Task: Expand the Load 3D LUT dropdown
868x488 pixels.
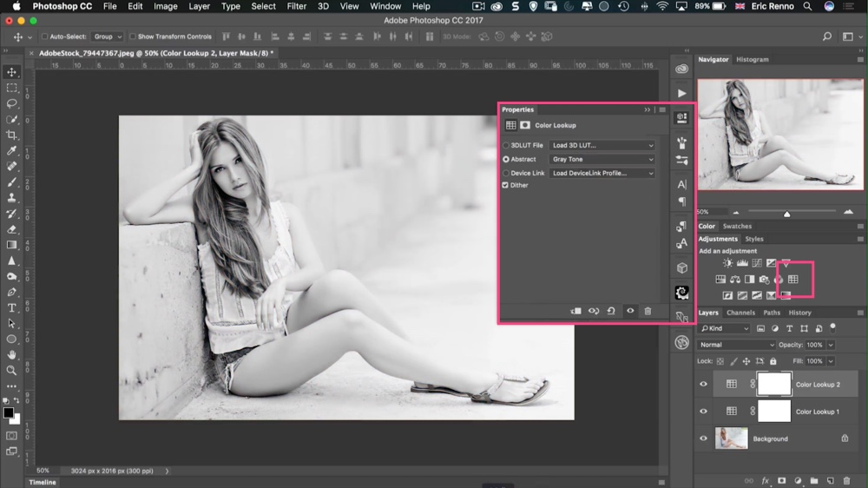Action: pyautogui.click(x=602, y=145)
